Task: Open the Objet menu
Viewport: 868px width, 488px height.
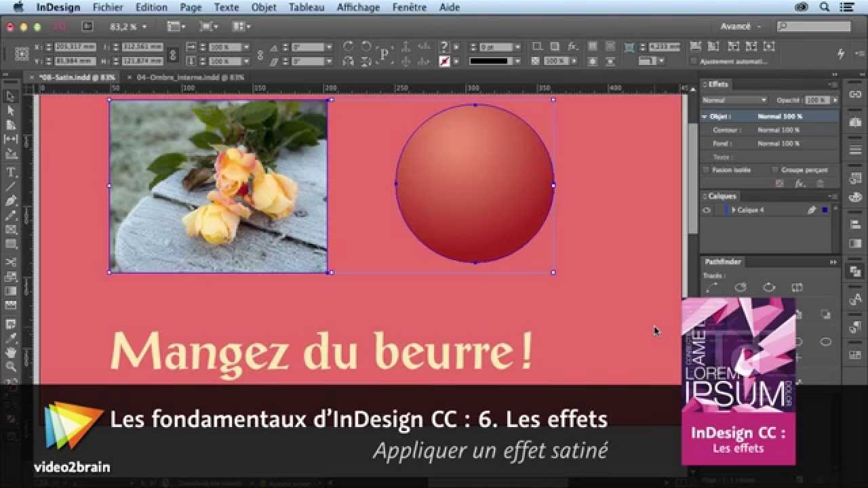Action: [x=264, y=7]
